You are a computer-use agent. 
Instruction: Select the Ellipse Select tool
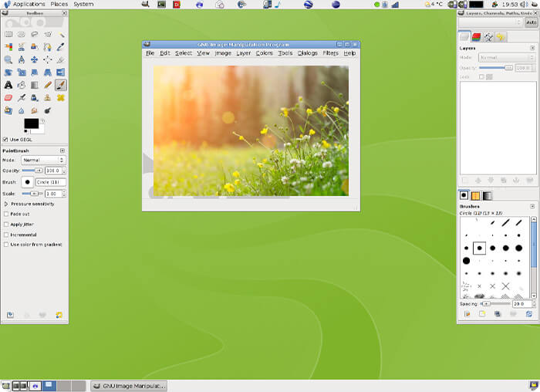pyautogui.click(x=22, y=34)
